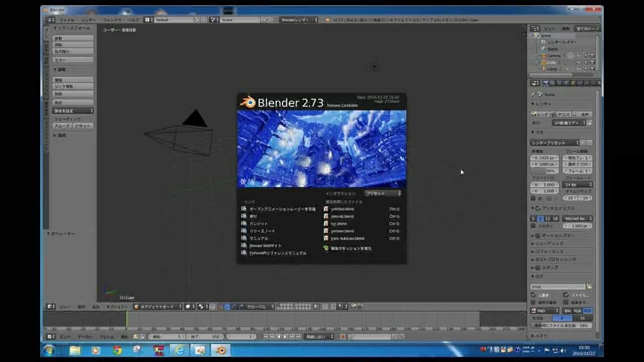Click the Cube icon in outliner
Screen dimensions: 644x362
(x=544, y=62)
